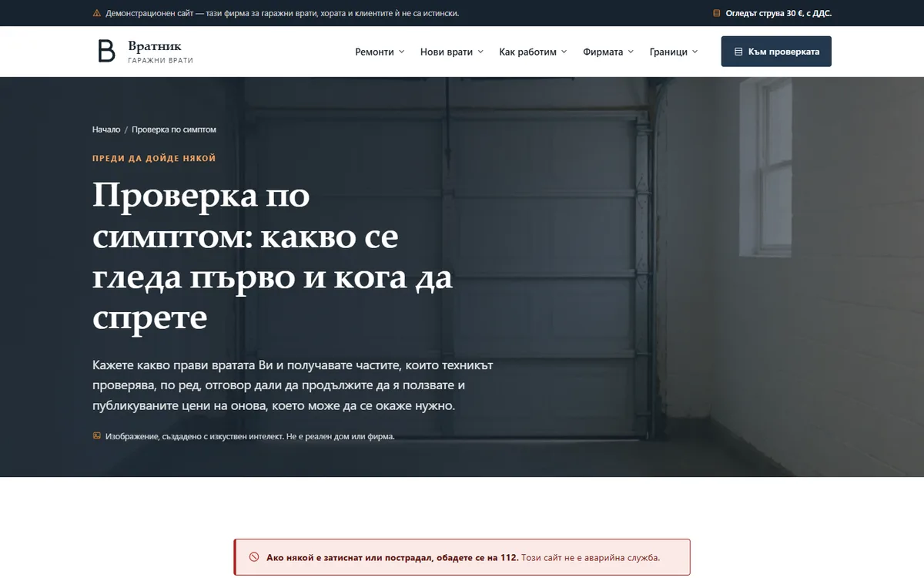Click the icon inside Към проверката button
Image resolution: width=924 pixels, height=578 pixels.
pos(738,52)
